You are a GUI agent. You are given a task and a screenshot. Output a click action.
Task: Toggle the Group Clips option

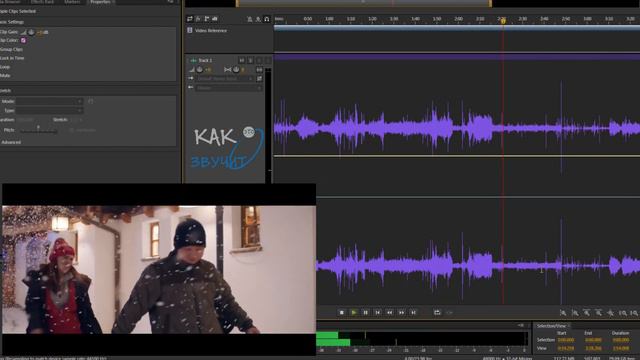point(11,49)
